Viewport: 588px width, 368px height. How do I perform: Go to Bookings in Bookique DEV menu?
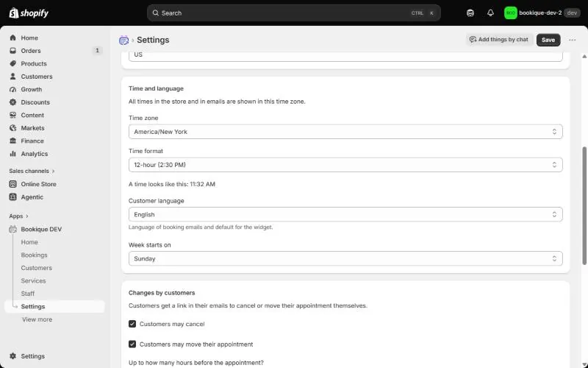[34, 255]
